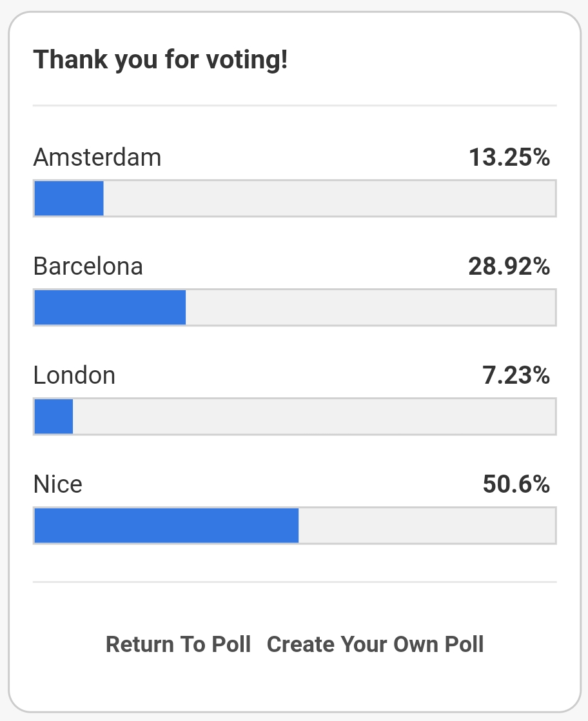Click the blue filled part of Amsterdam's bar
588x721 pixels.
69,199
